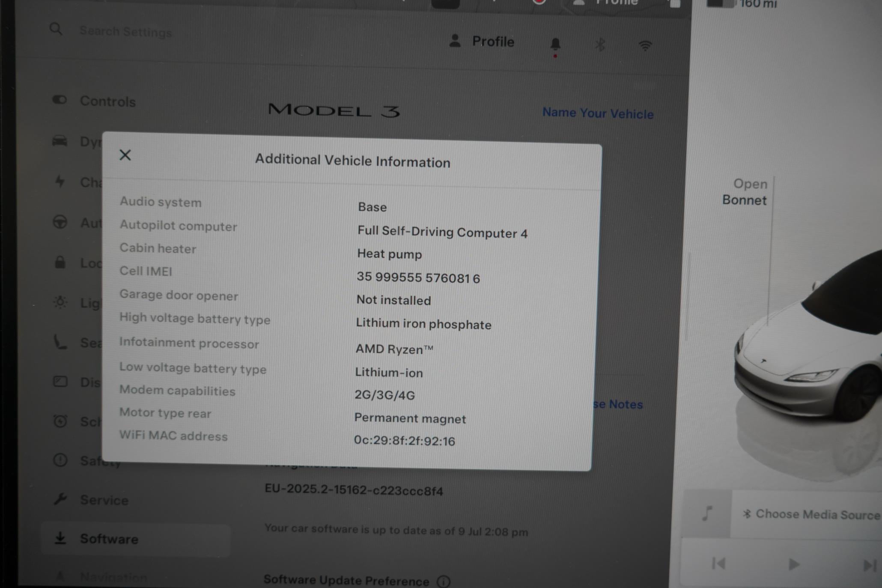This screenshot has width=882, height=588.
Task: Select the WiFi MAC address value
Action: tap(404, 441)
